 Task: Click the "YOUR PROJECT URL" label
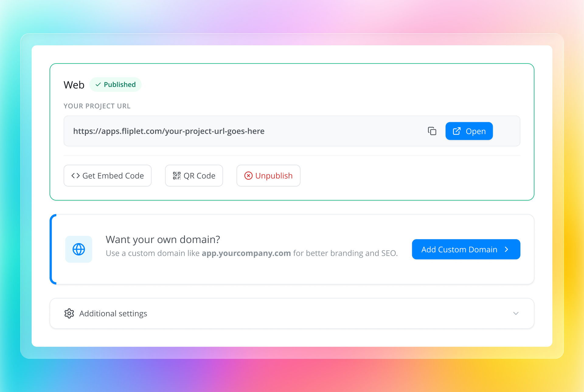pyautogui.click(x=97, y=106)
